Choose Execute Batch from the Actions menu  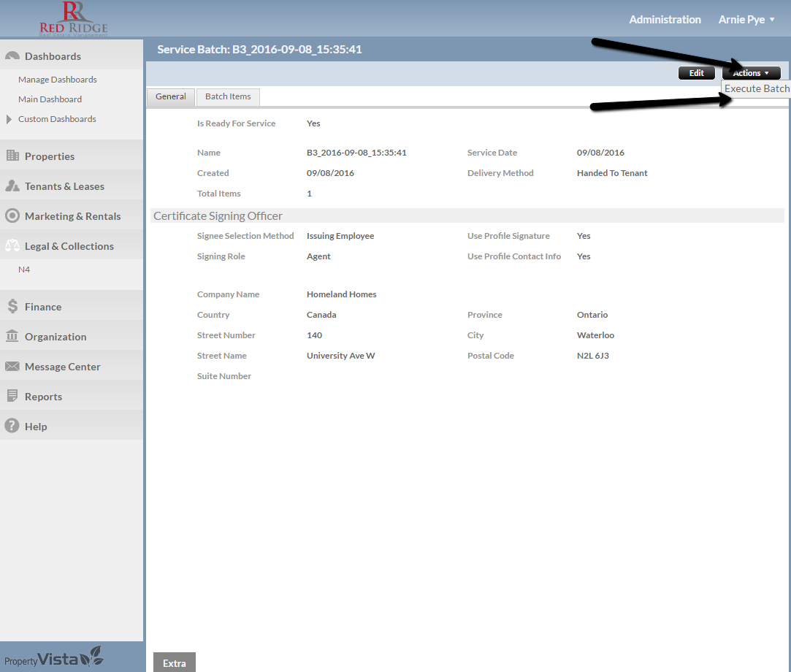(756, 88)
